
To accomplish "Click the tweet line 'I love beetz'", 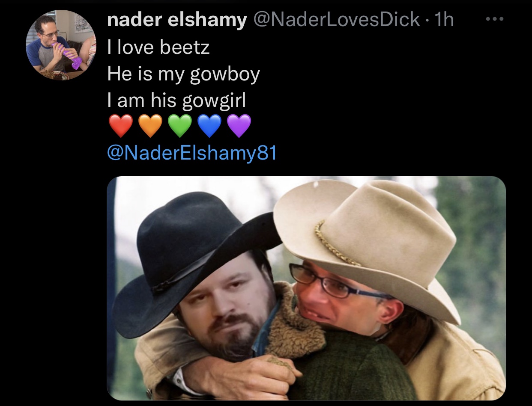I will [x=158, y=47].
